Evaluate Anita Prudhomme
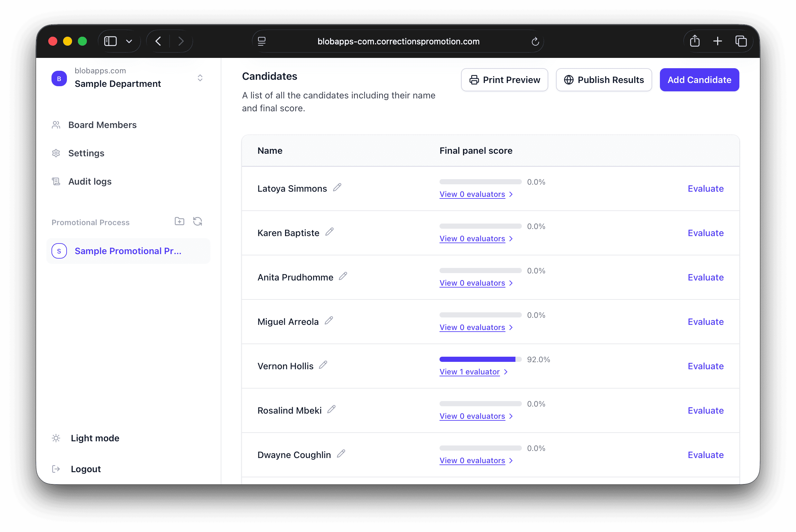Viewport: 796px width, 532px height. pos(705,278)
